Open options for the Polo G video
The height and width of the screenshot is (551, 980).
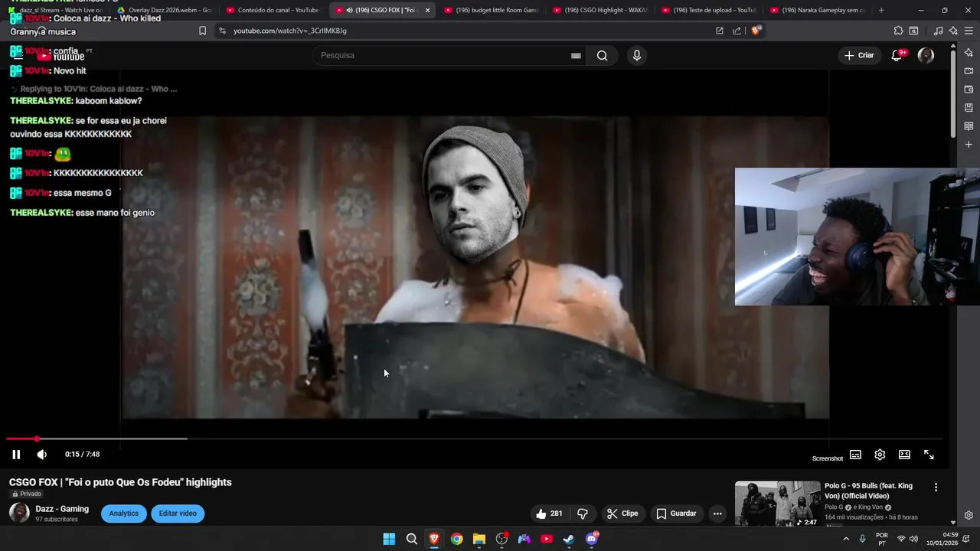click(x=936, y=487)
